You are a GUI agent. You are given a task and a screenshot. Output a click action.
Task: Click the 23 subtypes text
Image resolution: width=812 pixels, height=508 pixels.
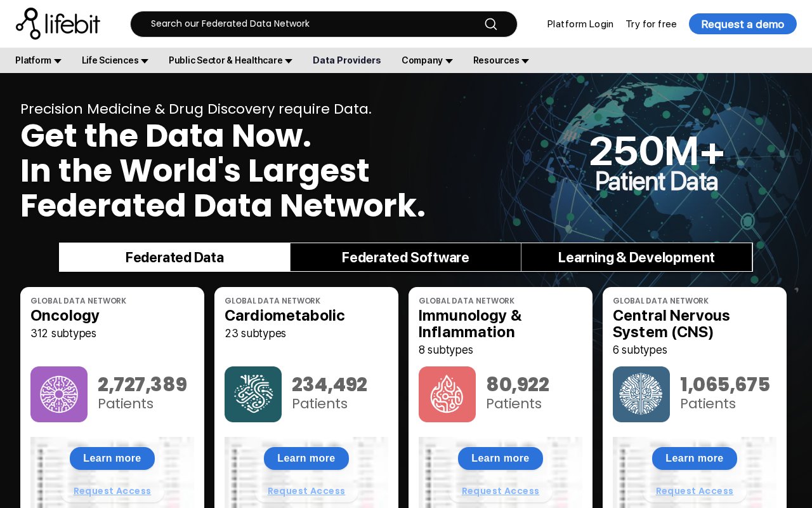[255, 333]
